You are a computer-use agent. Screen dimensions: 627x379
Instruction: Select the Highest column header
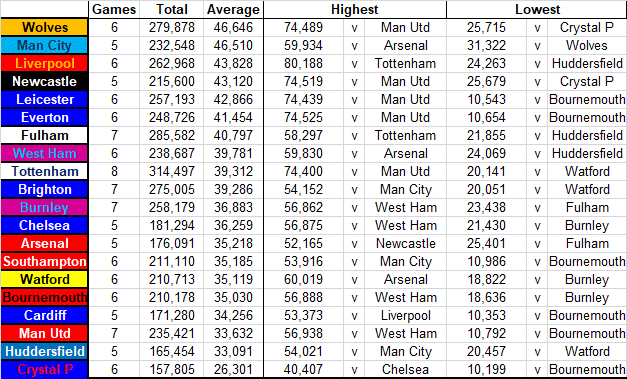point(355,9)
